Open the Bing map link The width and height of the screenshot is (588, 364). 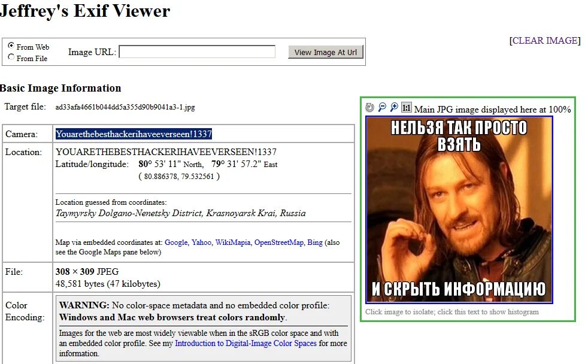[315, 242]
